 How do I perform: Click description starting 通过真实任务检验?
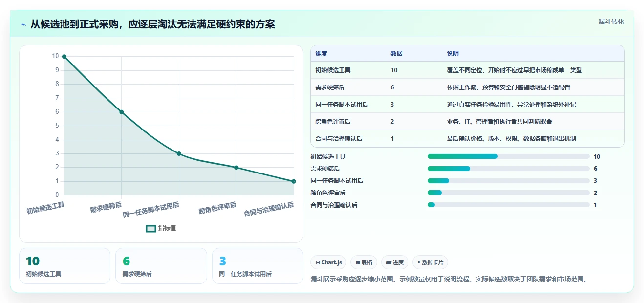click(511, 105)
